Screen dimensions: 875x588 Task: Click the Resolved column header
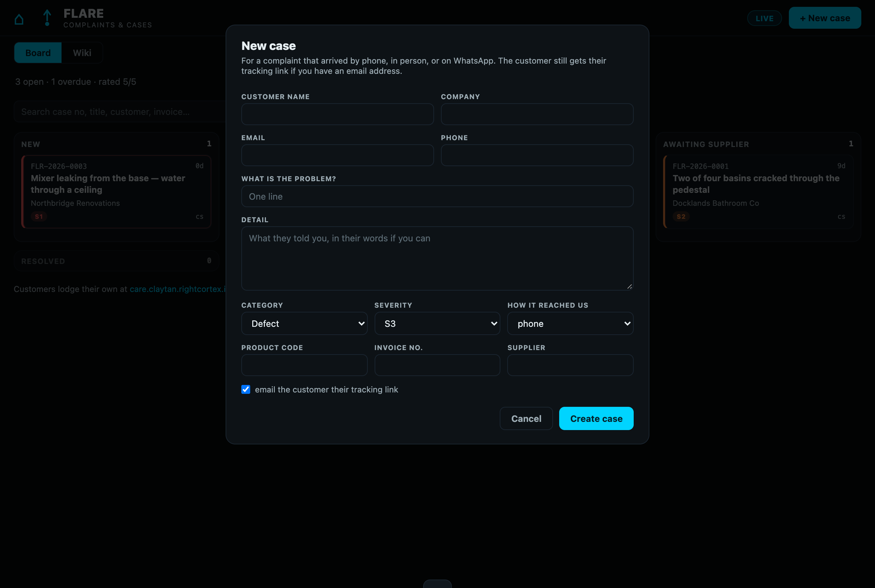tap(43, 261)
